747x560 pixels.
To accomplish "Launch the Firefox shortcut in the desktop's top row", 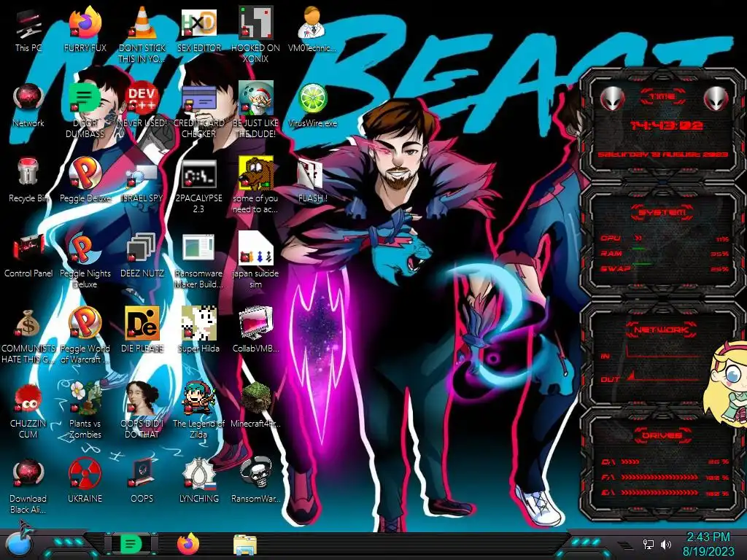I will pos(85,29).
